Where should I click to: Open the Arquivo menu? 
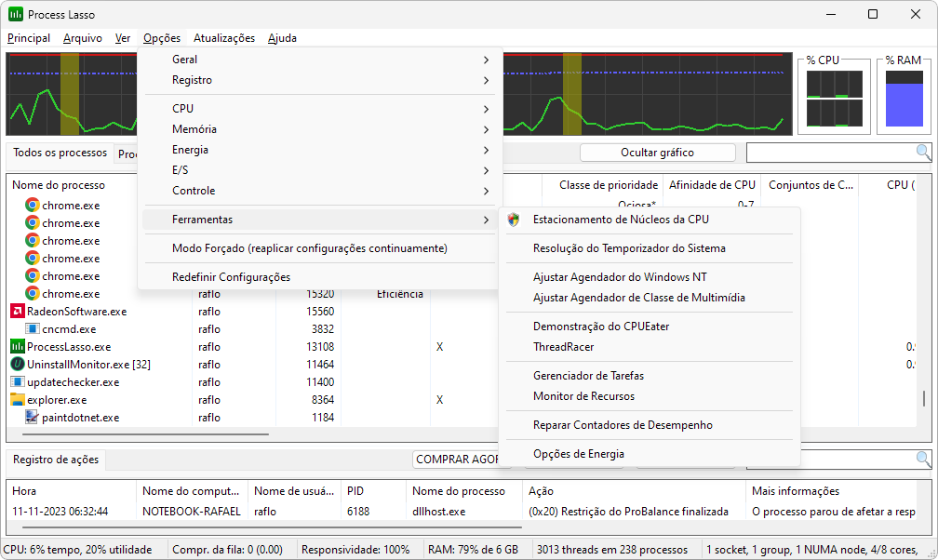(83, 38)
